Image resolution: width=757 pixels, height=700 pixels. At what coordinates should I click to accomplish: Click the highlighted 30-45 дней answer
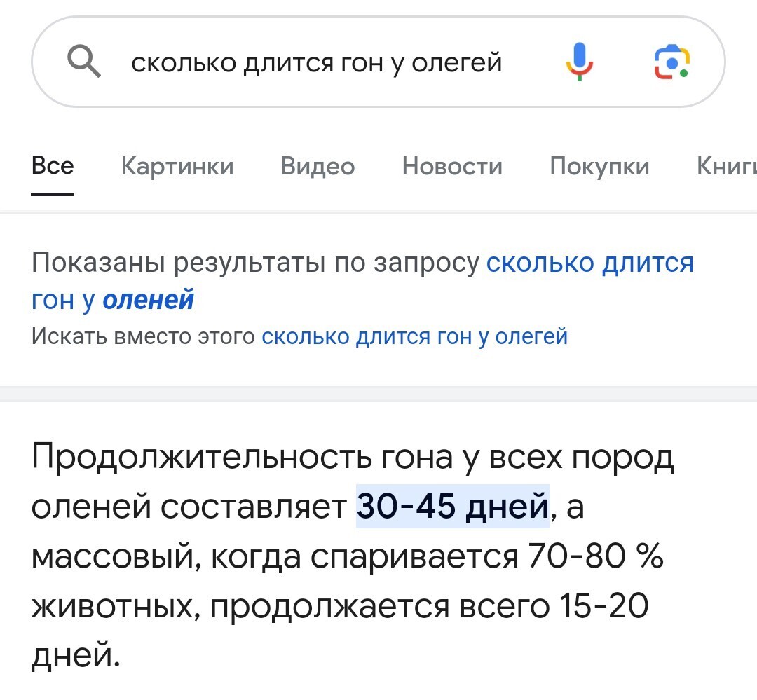452,506
